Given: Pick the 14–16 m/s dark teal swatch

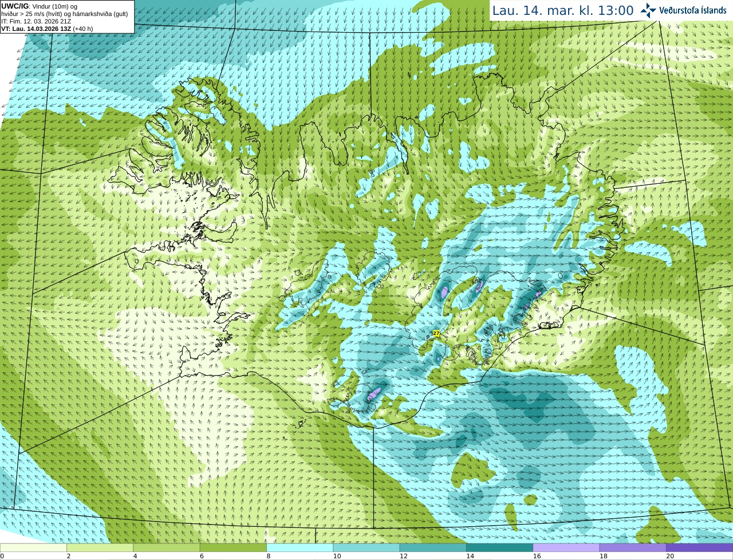Looking at the screenshot, I should click(x=499, y=547).
